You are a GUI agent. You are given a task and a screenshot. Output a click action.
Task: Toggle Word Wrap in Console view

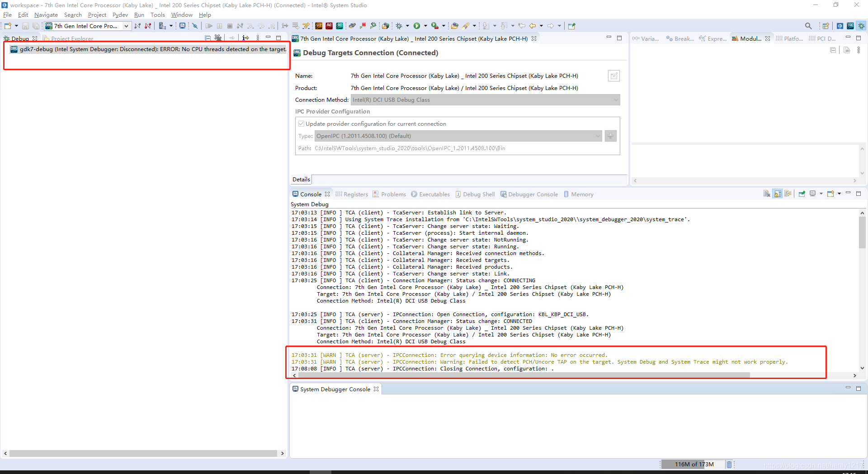click(x=788, y=194)
